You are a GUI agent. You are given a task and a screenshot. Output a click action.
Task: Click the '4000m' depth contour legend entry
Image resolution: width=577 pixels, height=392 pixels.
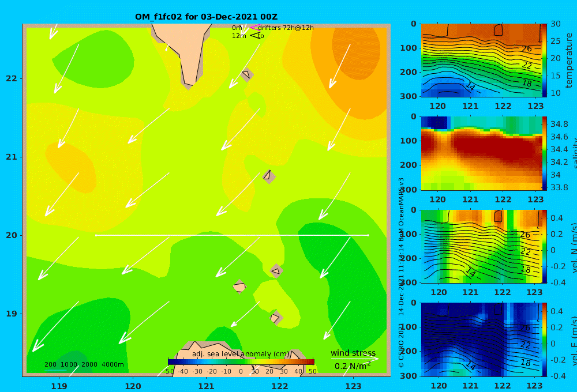click(113, 364)
